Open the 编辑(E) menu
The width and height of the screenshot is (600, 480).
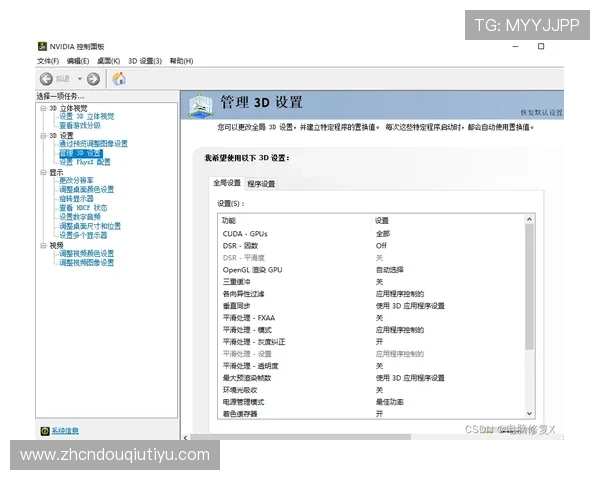coord(78,61)
